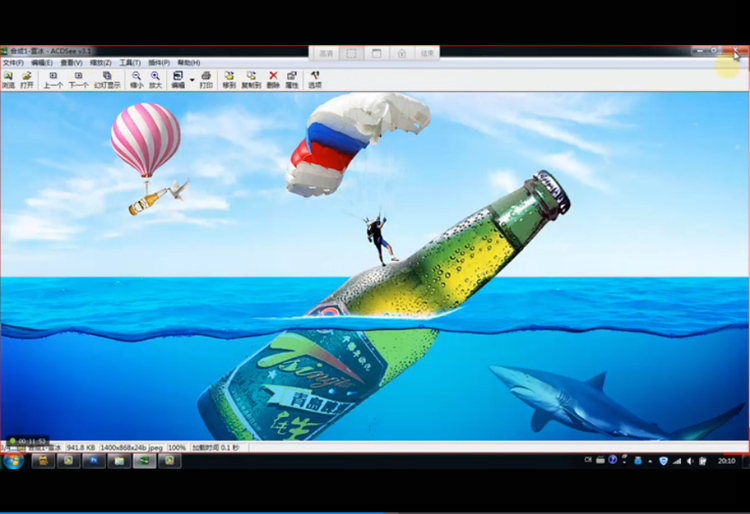Open the image editor (编辑) icon

[x=178, y=80]
